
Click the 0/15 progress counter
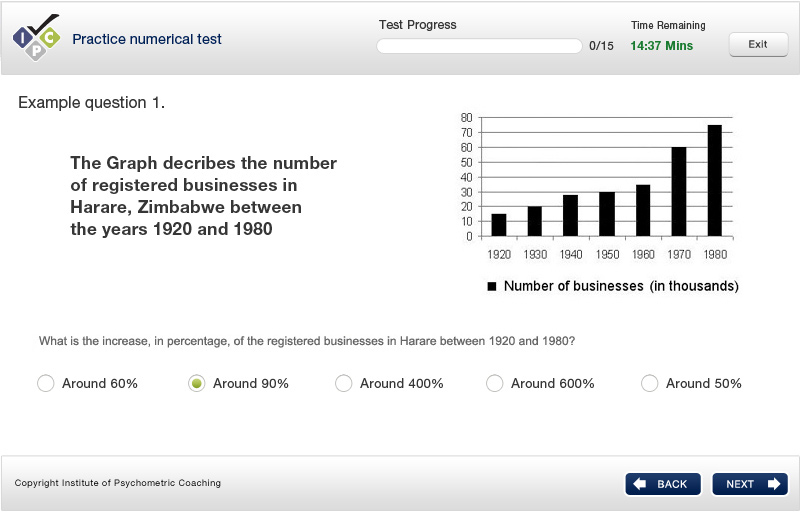tap(601, 46)
